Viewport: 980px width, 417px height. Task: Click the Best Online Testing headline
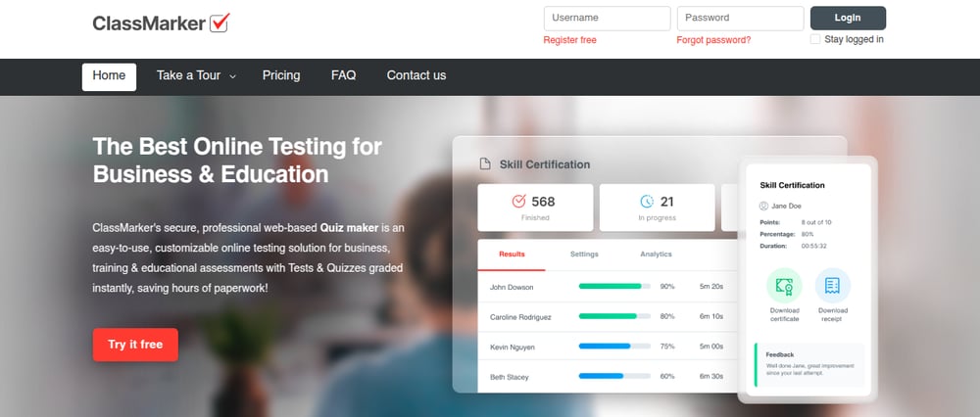237,161
